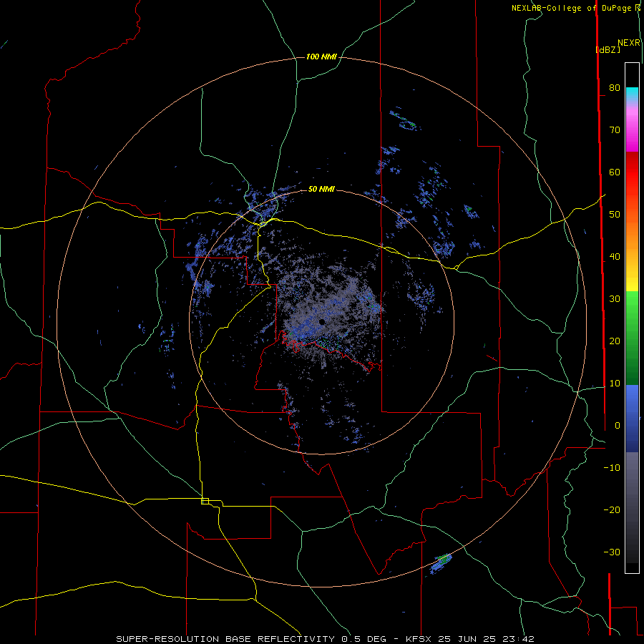Screen dimensions: 644x644
Task: Click the -30 dBZ scale value
Action: point(612,552)
